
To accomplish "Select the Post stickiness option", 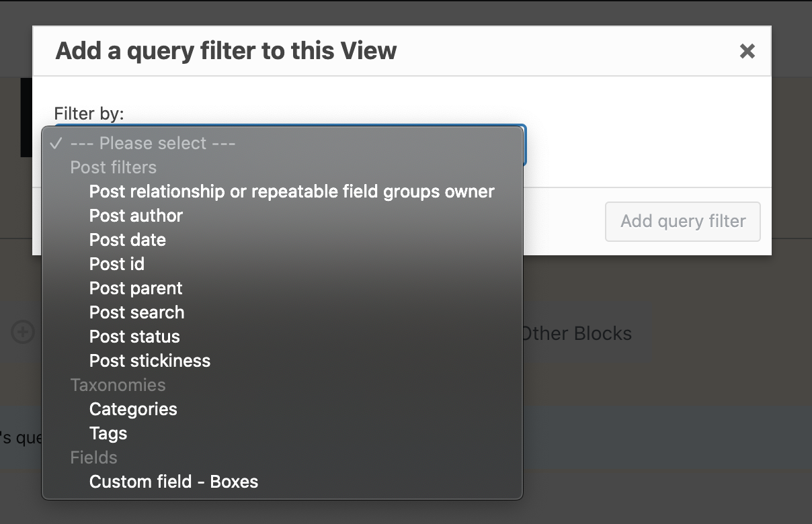I will [x=150, y=361].
